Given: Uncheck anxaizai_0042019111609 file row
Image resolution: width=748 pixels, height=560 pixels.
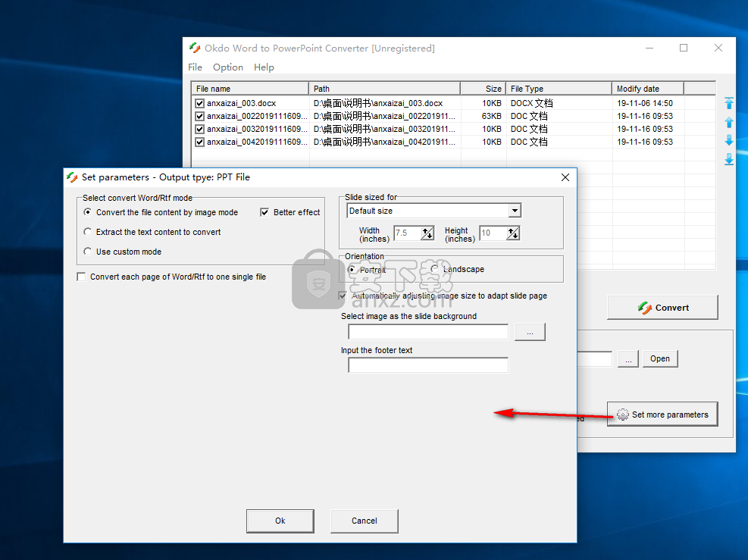Looking at the screenshot, I should pos(199,142).
